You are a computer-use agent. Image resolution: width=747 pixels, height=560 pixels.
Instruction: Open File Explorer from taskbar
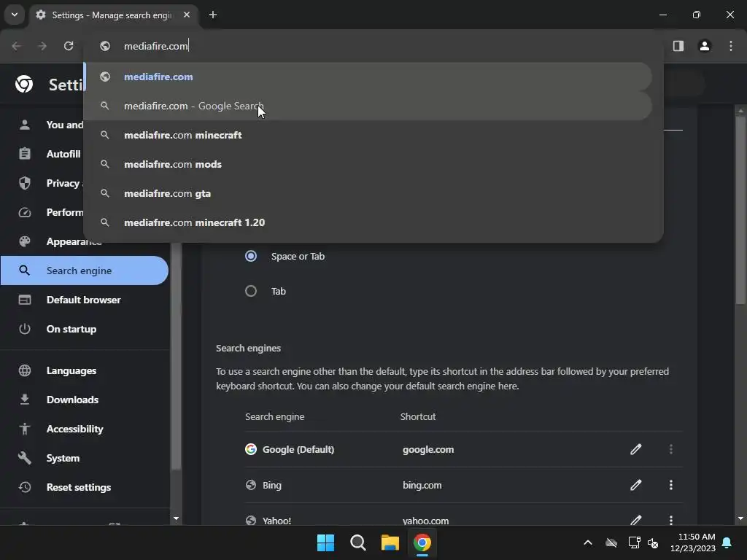390,542
